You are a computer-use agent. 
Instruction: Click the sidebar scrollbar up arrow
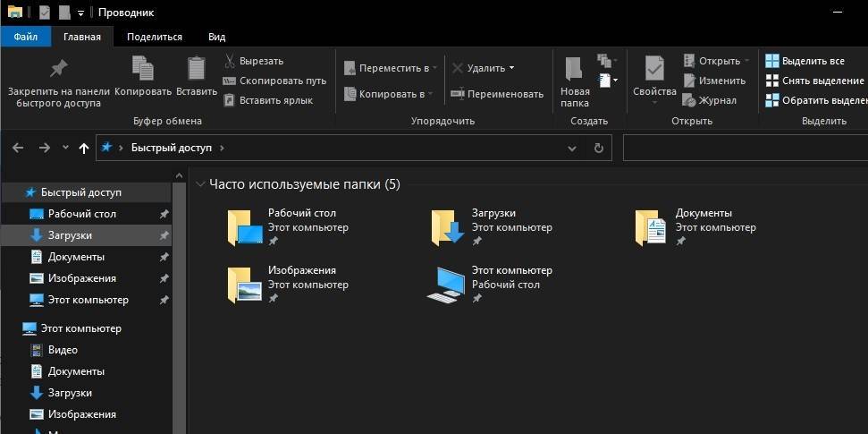pos(180,175)
